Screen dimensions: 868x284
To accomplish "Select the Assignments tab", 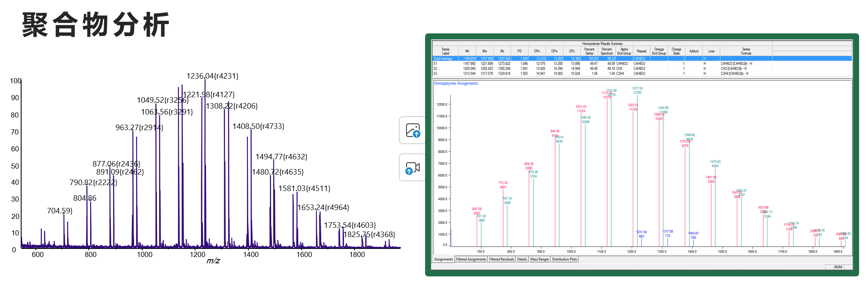I will 443,259.
